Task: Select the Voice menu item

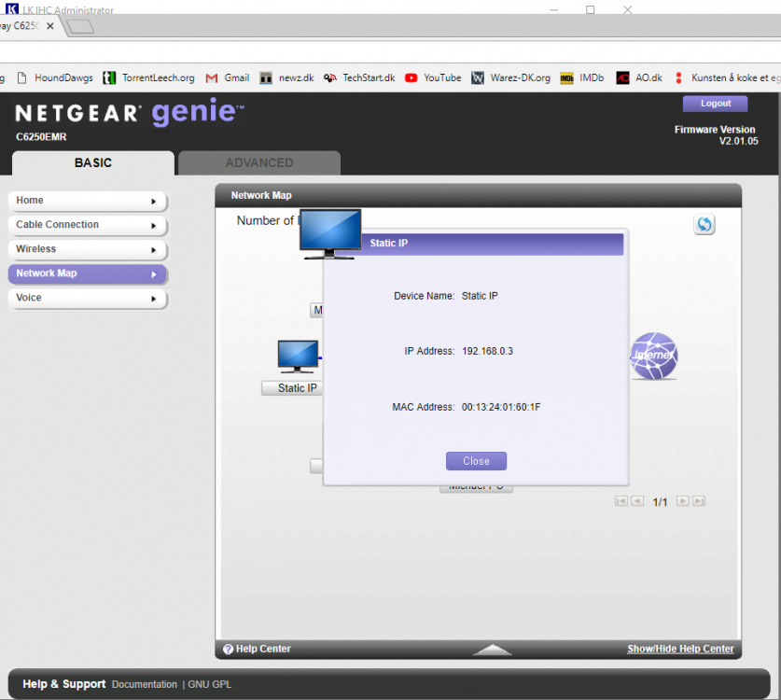Action: [87, 298]
